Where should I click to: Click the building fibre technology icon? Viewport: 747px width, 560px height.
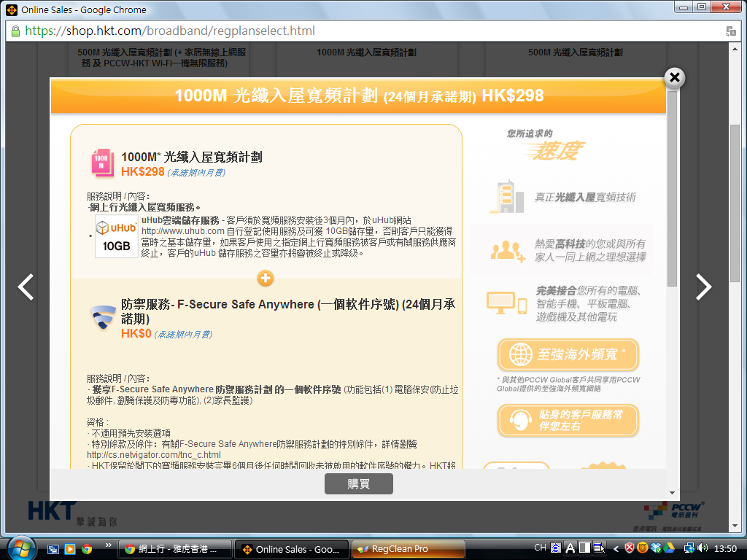click(x=506, y=197)
